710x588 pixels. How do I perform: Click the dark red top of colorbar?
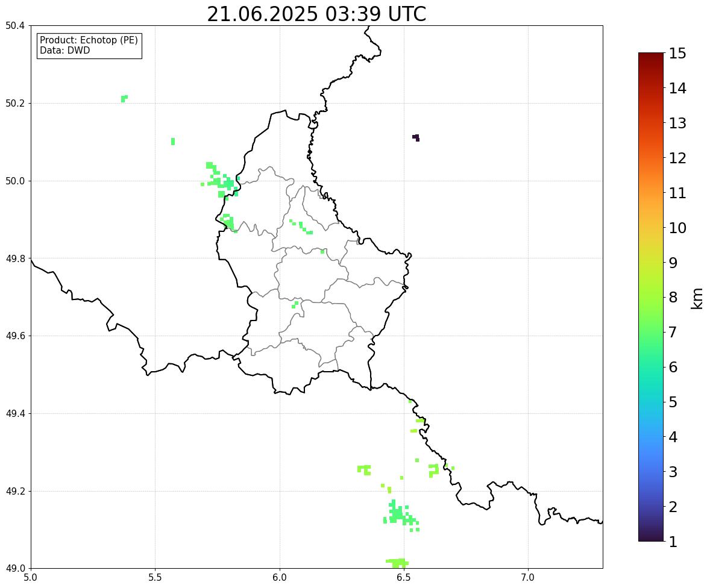click(x=651, y=57)
